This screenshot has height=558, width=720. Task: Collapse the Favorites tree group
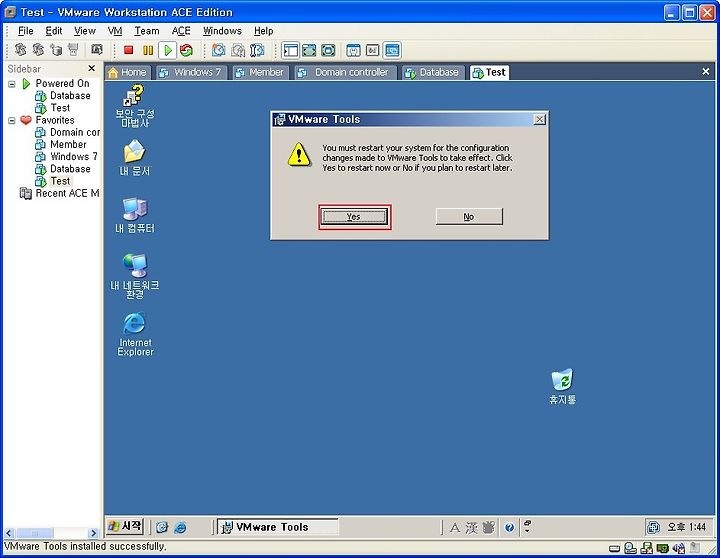(x=12, y=120)
